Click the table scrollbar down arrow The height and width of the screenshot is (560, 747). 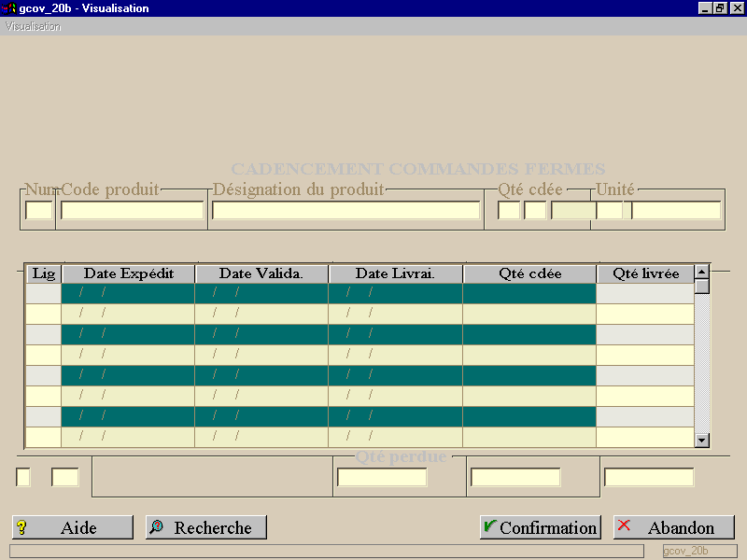tap(702, 440)
